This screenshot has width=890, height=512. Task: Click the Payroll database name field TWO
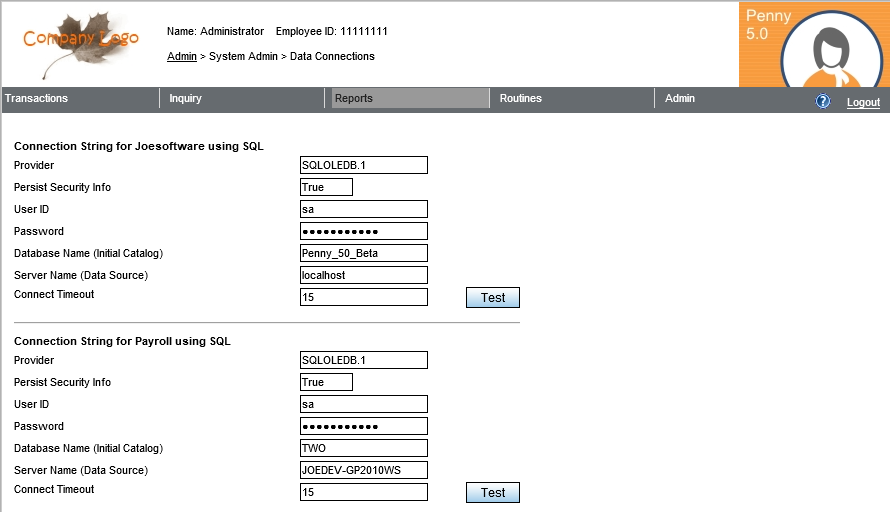(x=364, y=448)
